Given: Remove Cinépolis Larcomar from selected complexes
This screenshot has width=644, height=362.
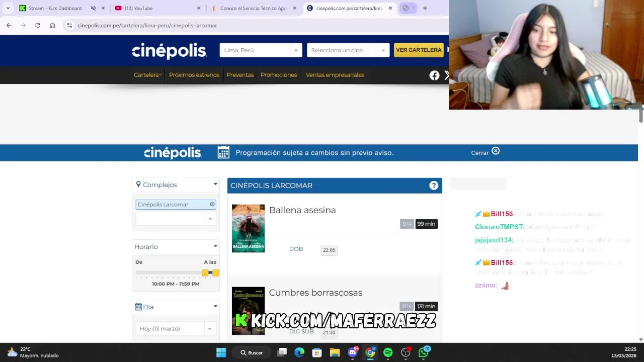Looking at the screenshot, I should 212,204.
